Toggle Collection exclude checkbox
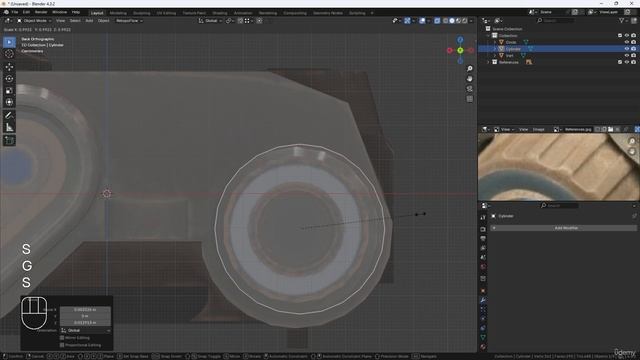640x360 pixels. (620, 36)
